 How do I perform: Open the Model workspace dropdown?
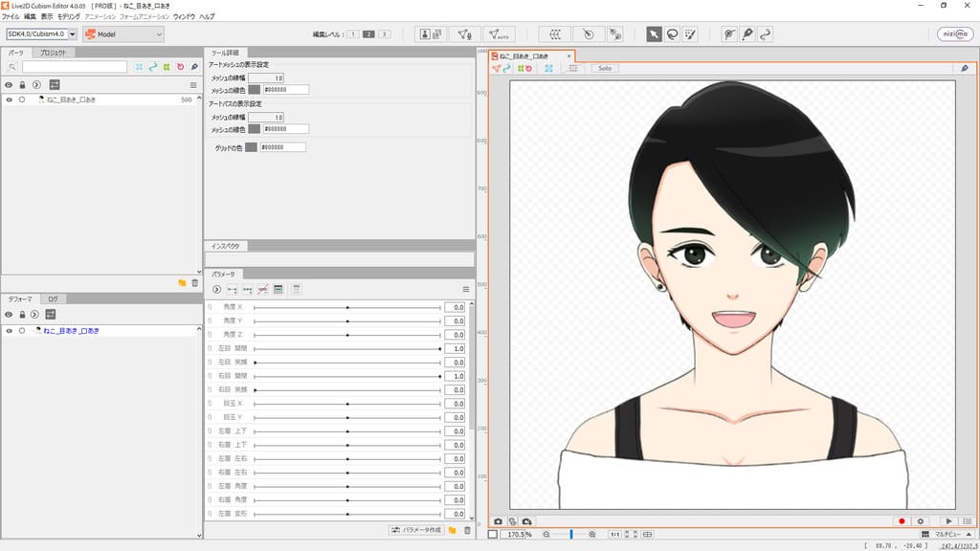pyautogui.click(x=123, y=34)
